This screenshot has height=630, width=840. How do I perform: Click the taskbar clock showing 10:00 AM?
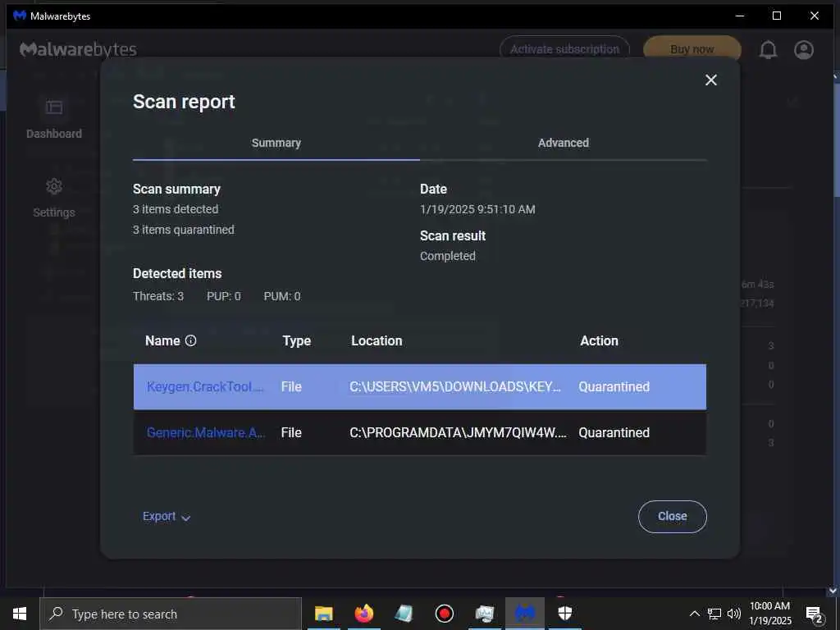point(769,614)
